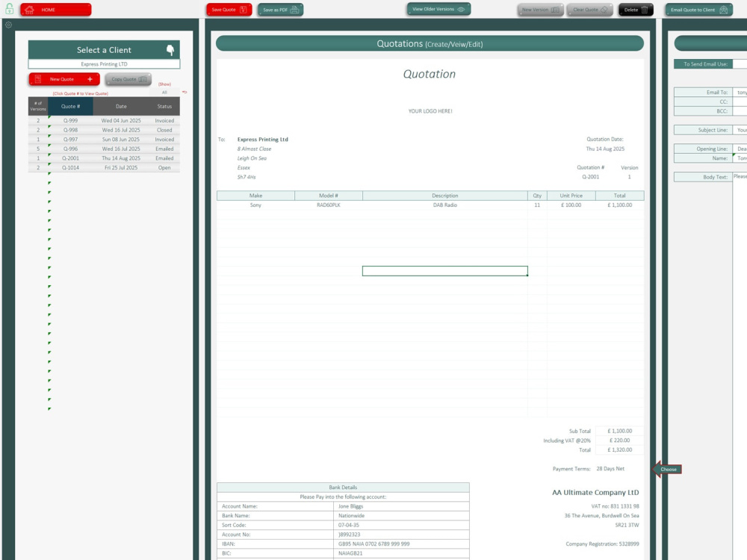Viewport: 747px width, 560px height.
Task: Open quote Q-1014 from the list
Action: pos(70,167)
